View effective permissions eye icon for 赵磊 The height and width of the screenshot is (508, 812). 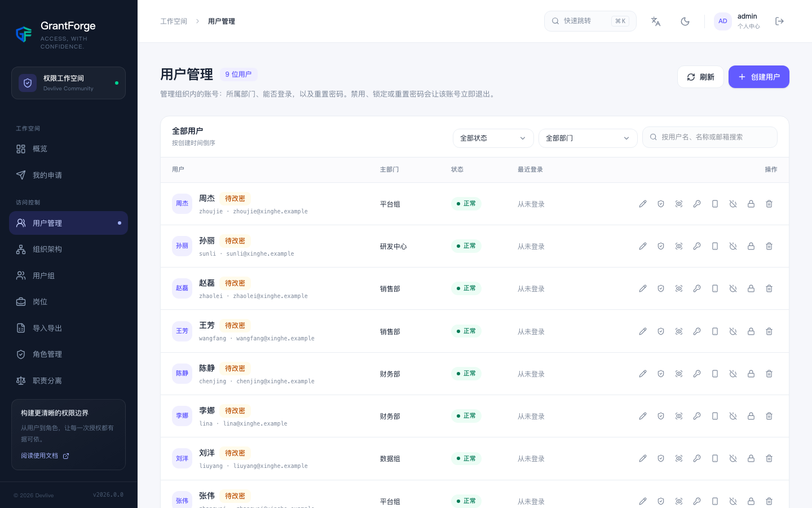[x=679, y=288]
